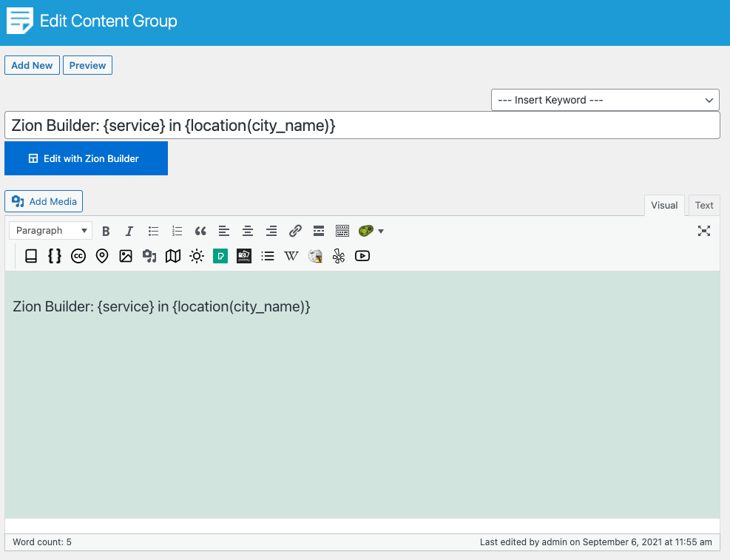
Task: Toggle italic formatting
Action: [x=129, y=231]
